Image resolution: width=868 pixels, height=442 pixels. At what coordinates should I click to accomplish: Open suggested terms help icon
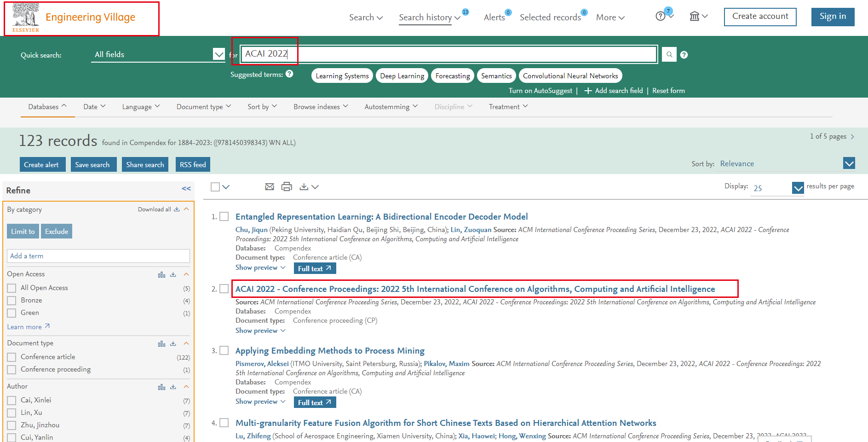point(289,74)
